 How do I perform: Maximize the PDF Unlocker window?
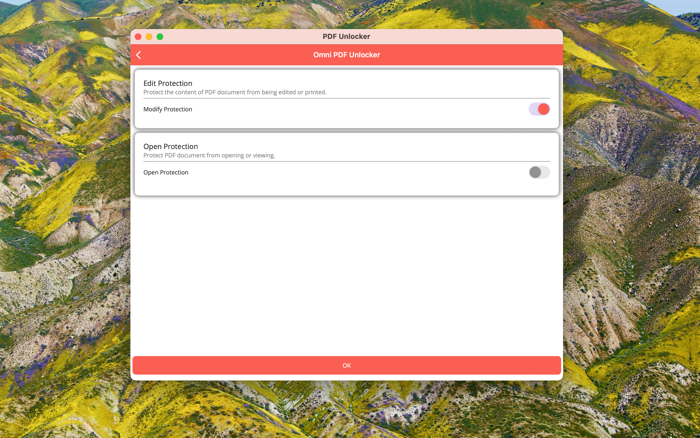160,37
